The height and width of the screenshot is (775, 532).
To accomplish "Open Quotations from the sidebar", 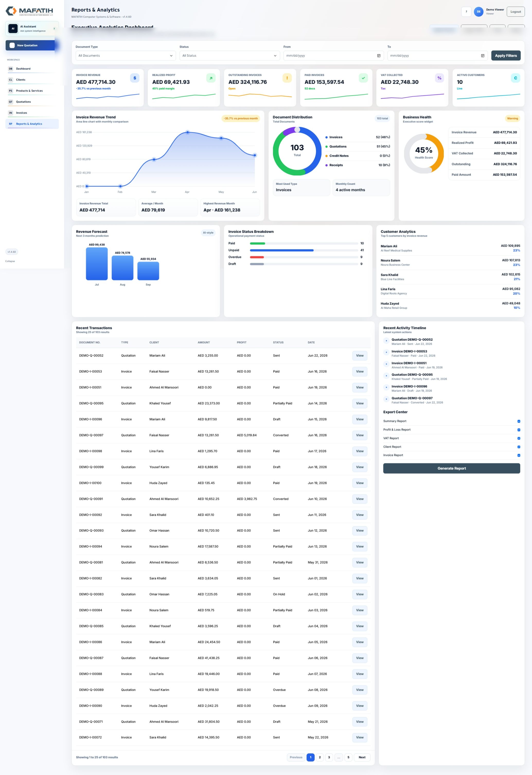I will (32, 102).
